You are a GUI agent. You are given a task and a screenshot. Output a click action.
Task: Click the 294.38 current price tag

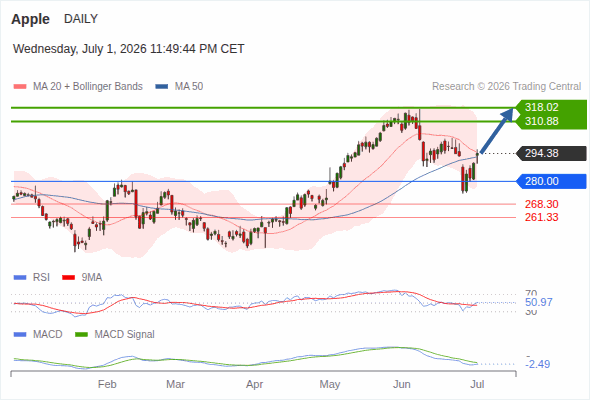(551, 154)
